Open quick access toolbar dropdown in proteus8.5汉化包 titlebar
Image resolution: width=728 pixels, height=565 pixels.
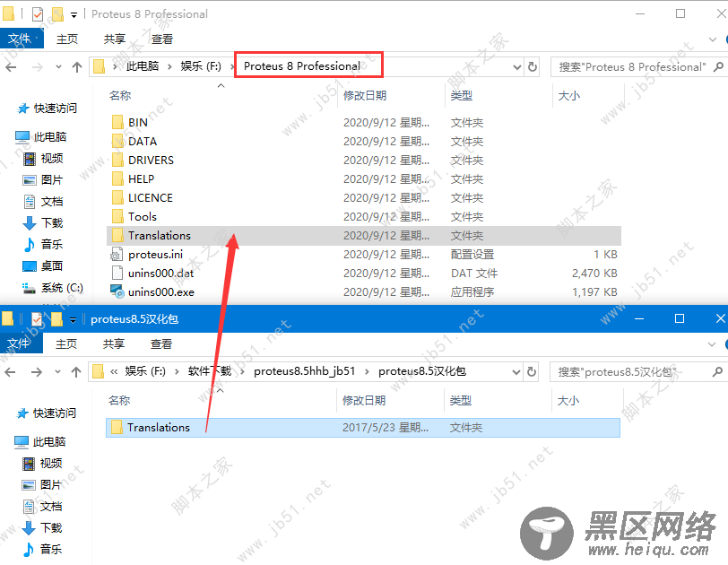[x=73, y=320]
